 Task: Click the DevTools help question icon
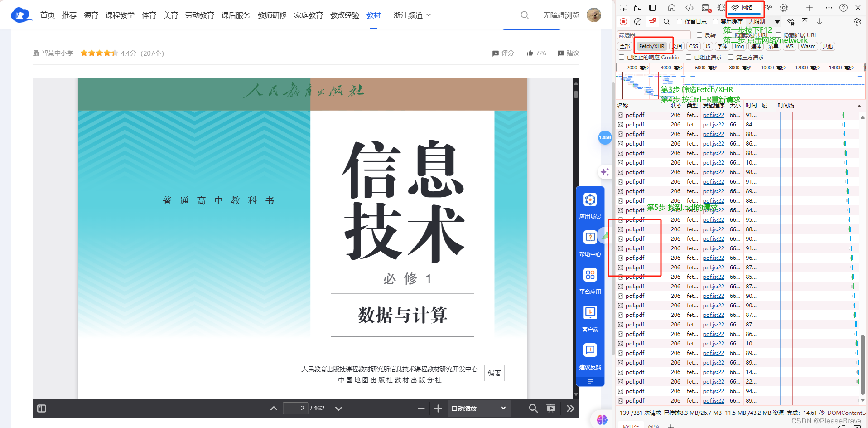pos(844,8)
